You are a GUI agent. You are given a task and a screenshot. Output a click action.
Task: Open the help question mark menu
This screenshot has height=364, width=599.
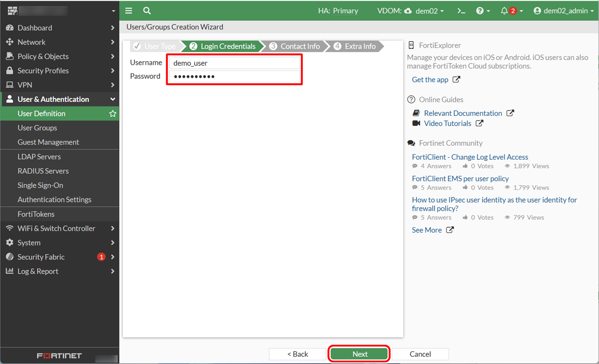pos(483,11)
